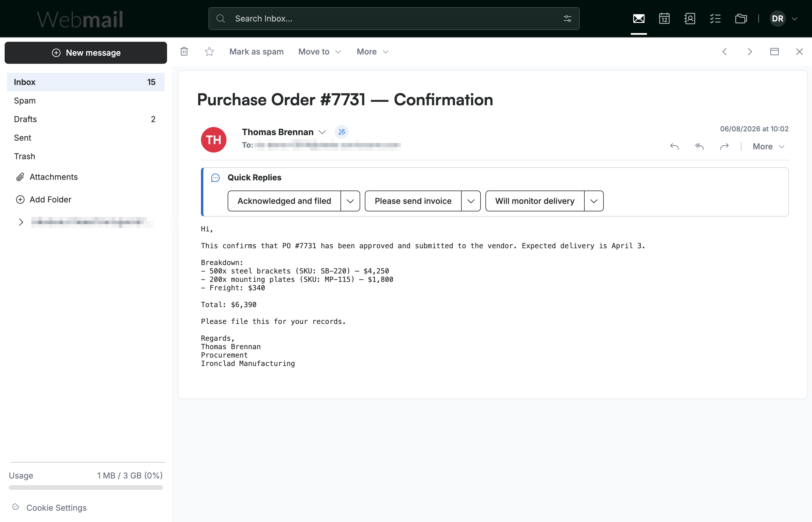Open the Trash folder
Viewport: 812px width, 522px height.
86,156
